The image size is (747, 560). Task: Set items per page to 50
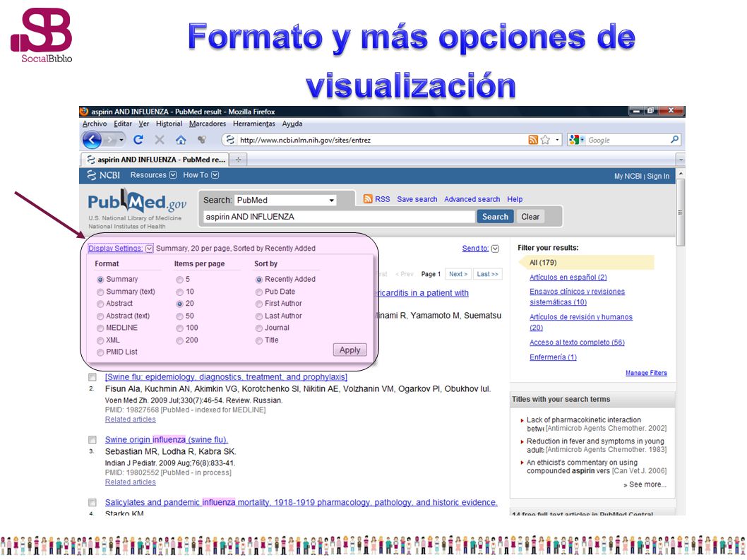179,316
